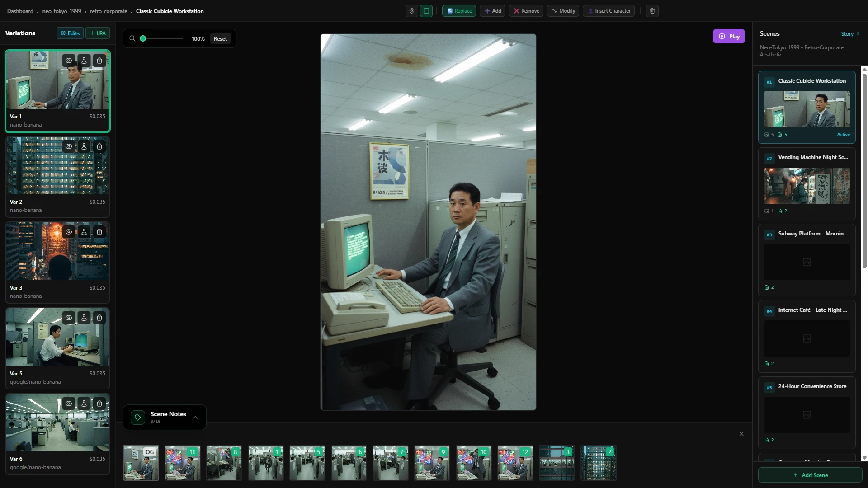This screenshot has width=868, height=488.
Task: Switch to Replace mode
Action: tap(459, 11)
